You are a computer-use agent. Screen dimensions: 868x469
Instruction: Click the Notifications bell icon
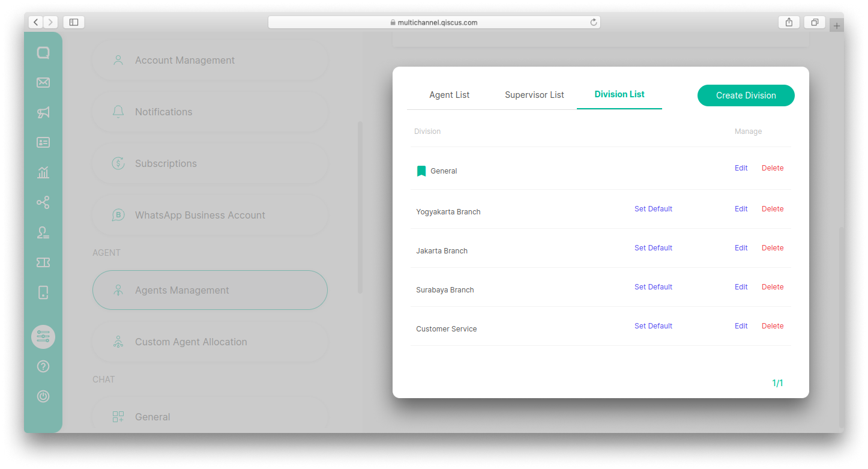click(x=118, y=112)
